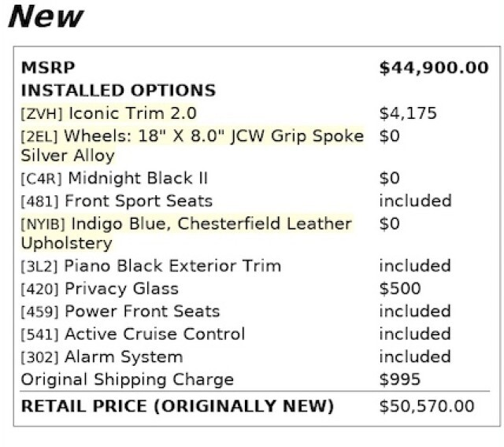Click Piano Black Exterior Trim entry
This screenshot has height=447, width=504.
coord(151,266)
